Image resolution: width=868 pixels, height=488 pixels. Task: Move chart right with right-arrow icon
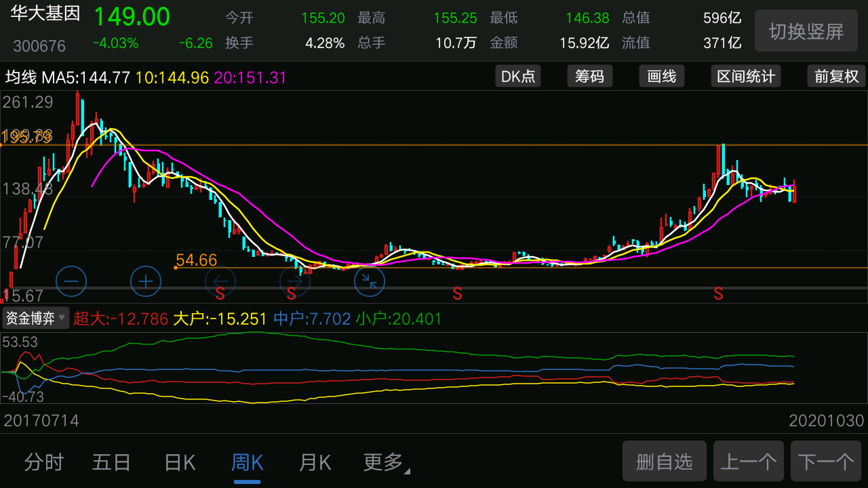[295, 281]
